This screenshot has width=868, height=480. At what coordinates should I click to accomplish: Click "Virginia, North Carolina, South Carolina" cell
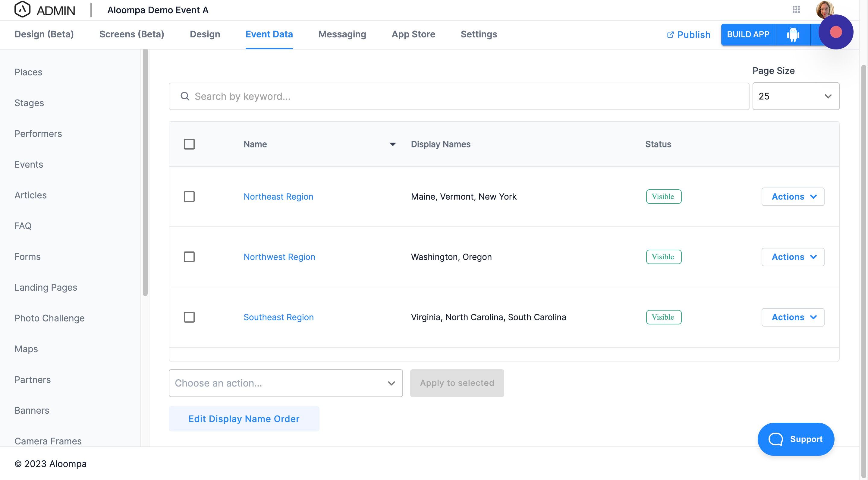(489, 317)
